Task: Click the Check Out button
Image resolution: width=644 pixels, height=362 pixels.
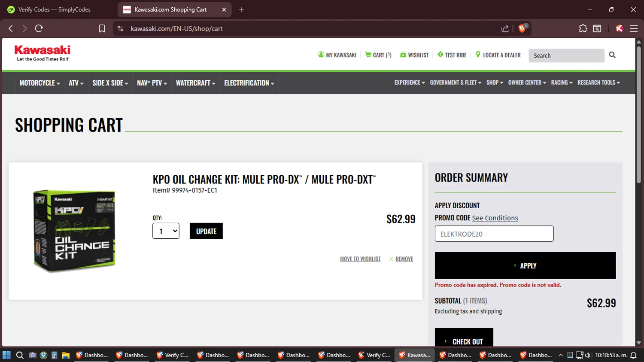Action: coord(464,338)
